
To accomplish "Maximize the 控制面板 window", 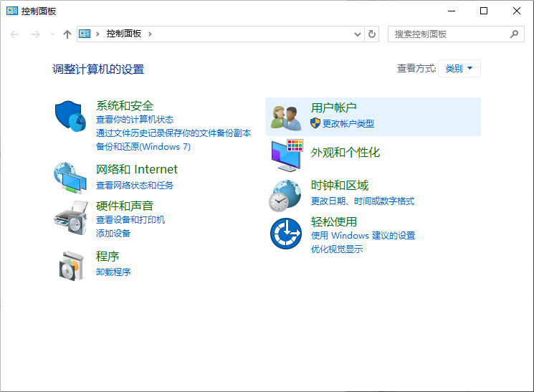I will (x=484, y=11).
